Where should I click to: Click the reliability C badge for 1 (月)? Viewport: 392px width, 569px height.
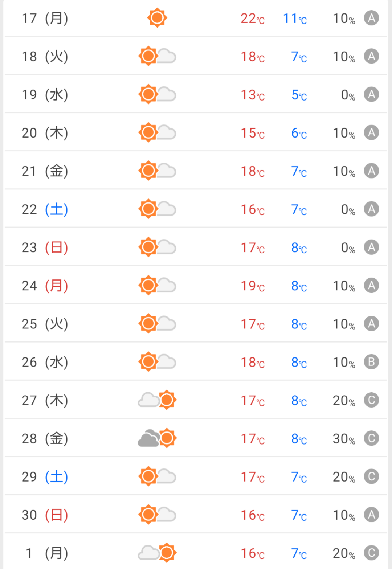click(x=371, y=553)
